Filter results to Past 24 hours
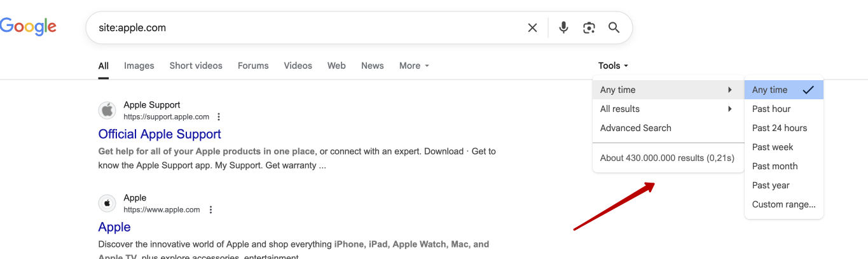Viewport: 868px width, 259px height. [x=779, y=128]
